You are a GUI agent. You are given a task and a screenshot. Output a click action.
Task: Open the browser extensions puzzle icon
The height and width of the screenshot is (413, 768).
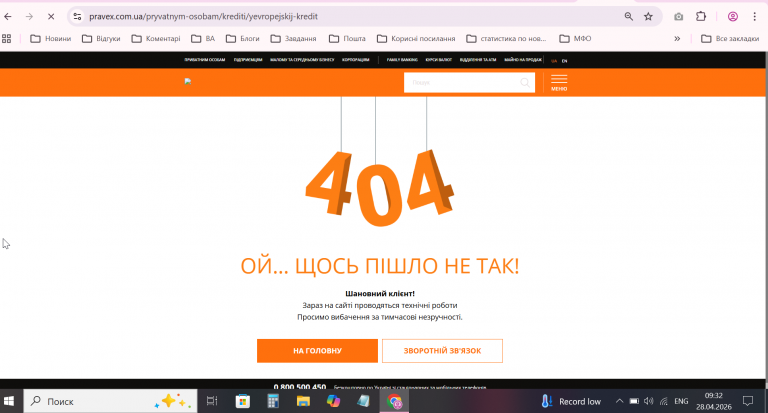pyautogui.click(x=701, y=17)
